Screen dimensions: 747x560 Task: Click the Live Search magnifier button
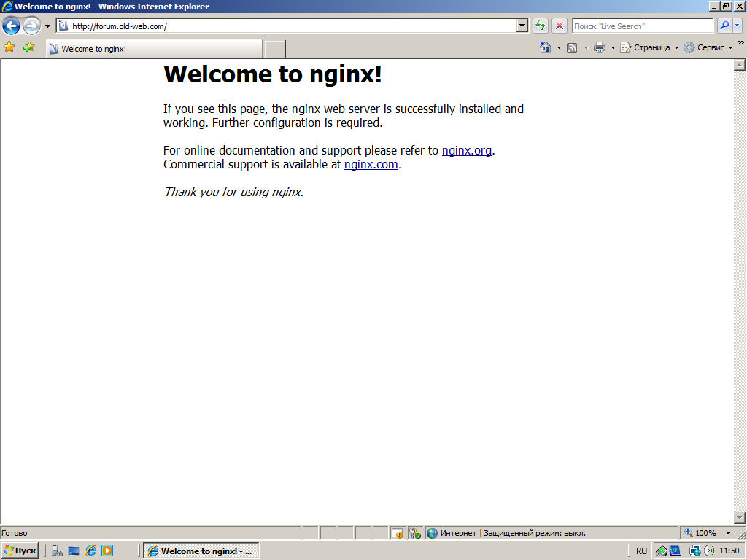tap(724, 26)
